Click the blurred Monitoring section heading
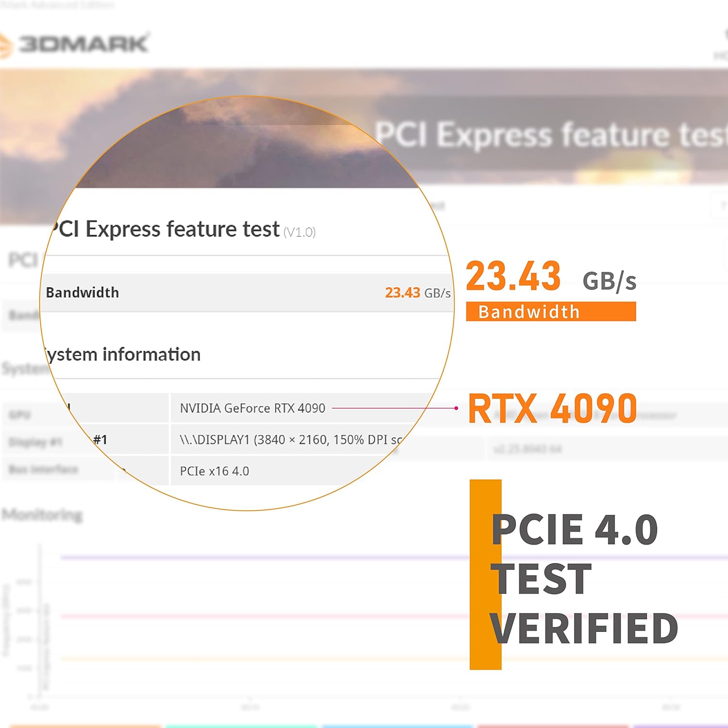The image size is (728, 728). point(42,515)
